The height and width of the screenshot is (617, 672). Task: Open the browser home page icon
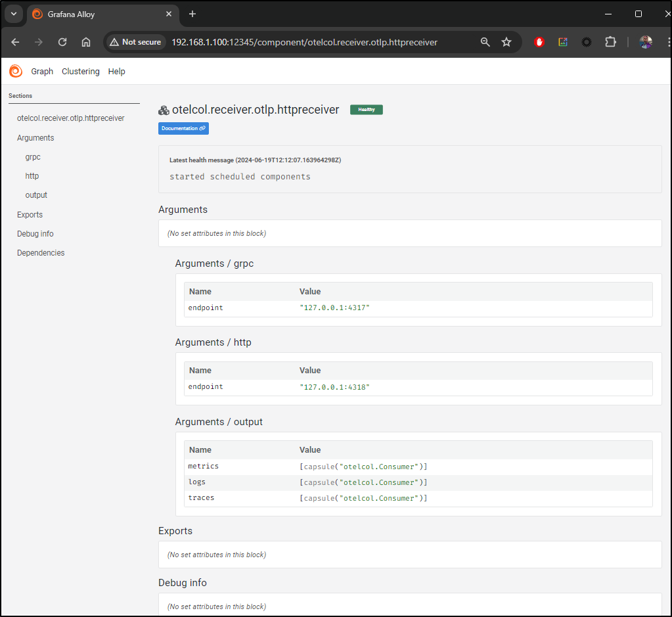(86, 42)
